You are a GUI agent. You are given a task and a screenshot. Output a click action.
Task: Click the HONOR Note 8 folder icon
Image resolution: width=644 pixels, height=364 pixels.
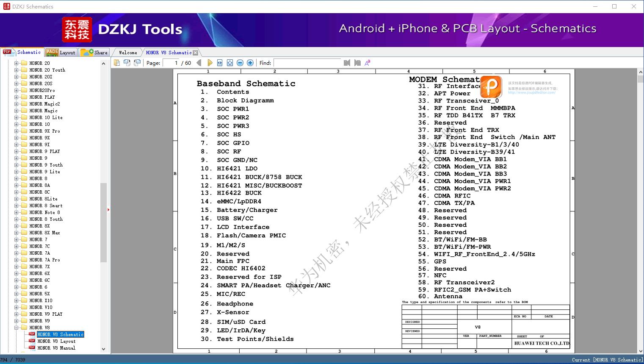coord(24,212)
